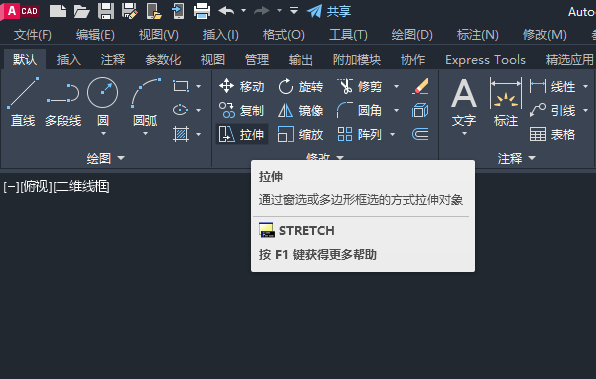Open the 修改(M) menu
596x379 pixels.
pyautogui.click(x=544, y=35)
